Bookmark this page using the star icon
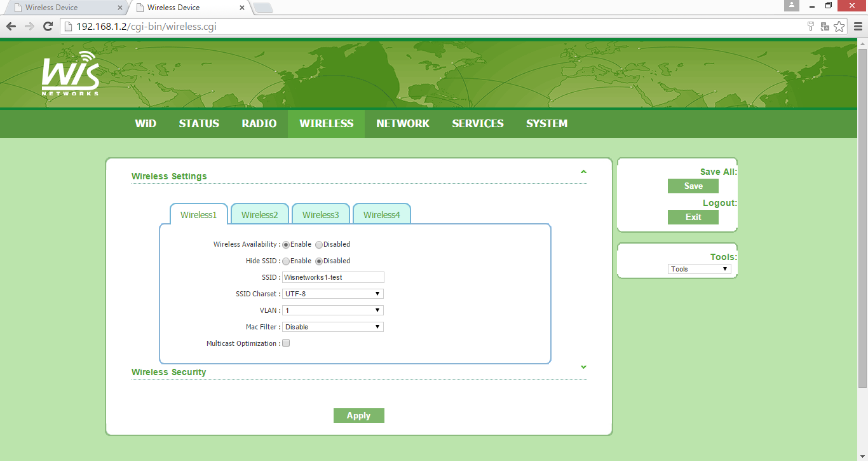This screenshot has height=461, width=868. pyautogui.click(x=839, y=27)
